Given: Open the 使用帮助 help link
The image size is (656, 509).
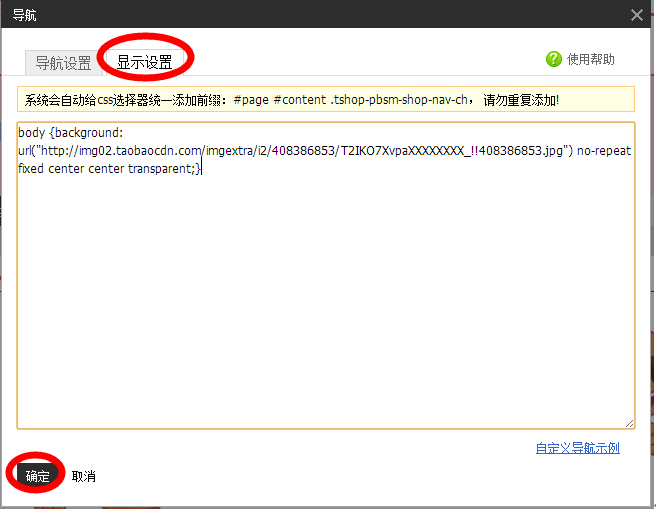Looking at the screenshot, I should tap(590, 59).
